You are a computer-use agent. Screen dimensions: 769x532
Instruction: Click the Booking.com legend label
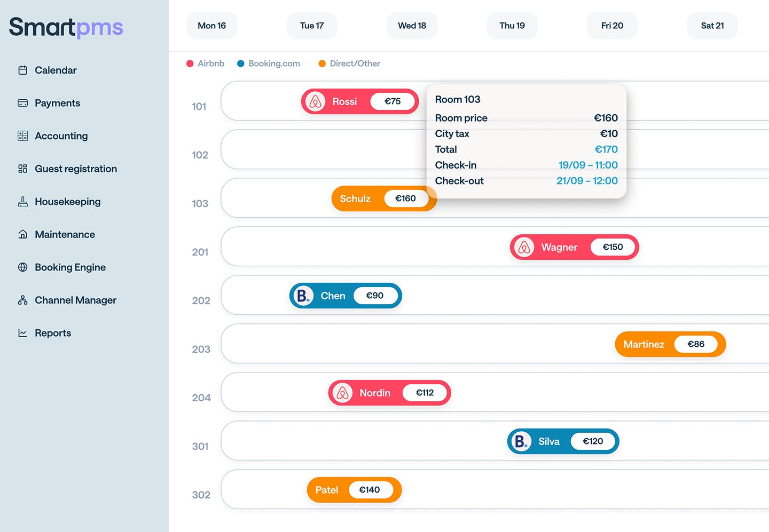(x=274, y=63)
